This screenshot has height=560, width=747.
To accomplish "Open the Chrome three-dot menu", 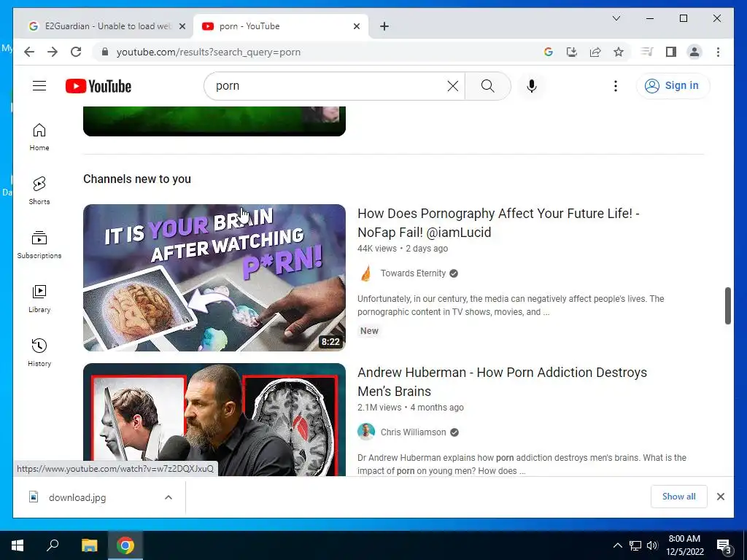I will coord(718,52).
